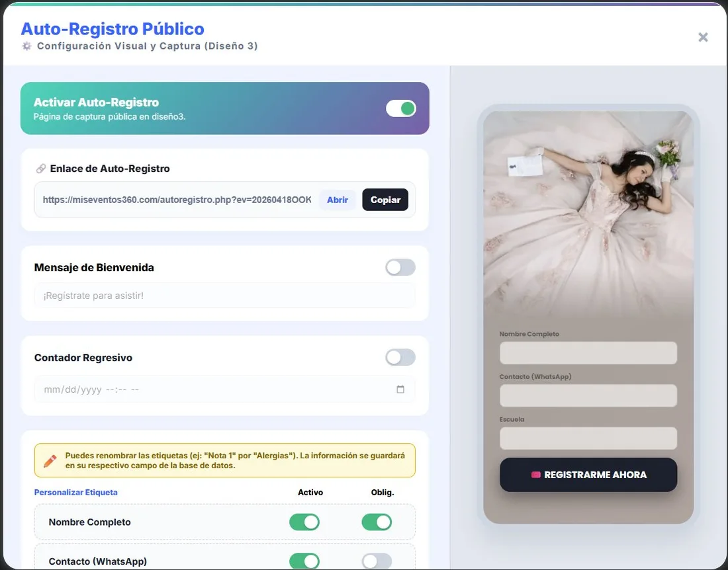
Task: Enable the Contador Regresivo switch
Action: [x=400, y=357]
